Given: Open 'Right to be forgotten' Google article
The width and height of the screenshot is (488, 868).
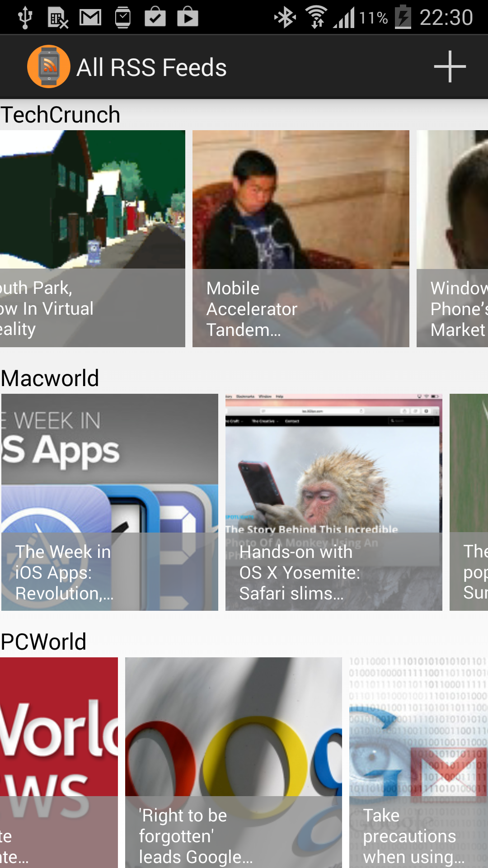Looking at the screenshot, I should coord(234,762).
